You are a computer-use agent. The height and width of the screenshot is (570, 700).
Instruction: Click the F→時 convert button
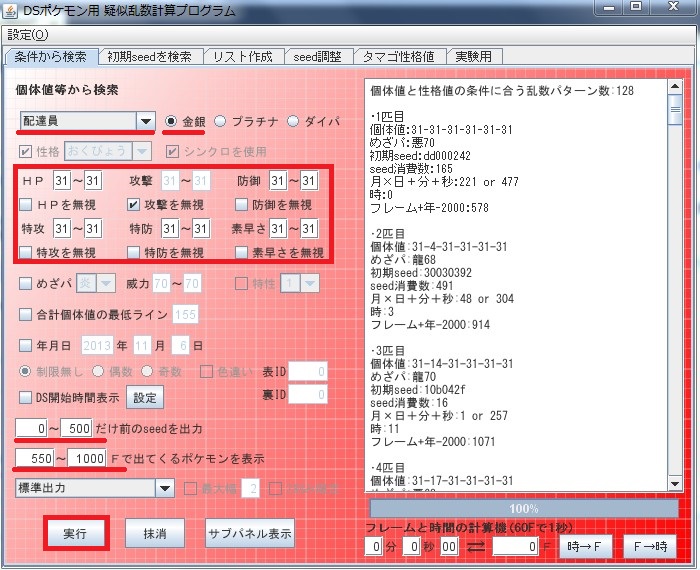[650, 546]
